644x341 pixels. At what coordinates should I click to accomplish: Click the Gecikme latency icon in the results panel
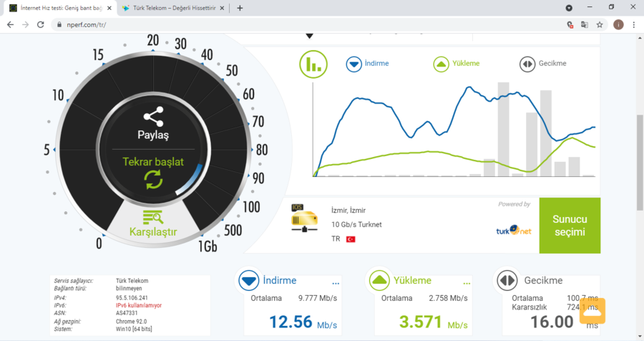(x=507, y=280)
